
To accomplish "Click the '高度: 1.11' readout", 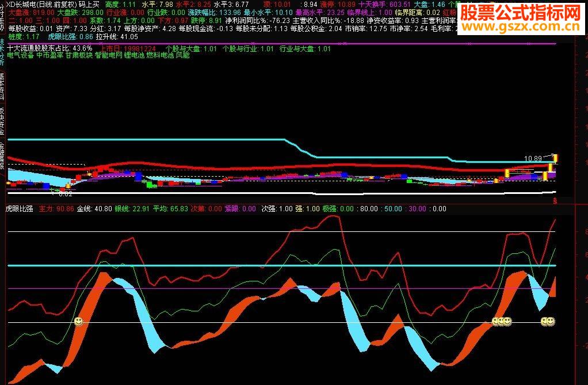I will pos(121,5).
